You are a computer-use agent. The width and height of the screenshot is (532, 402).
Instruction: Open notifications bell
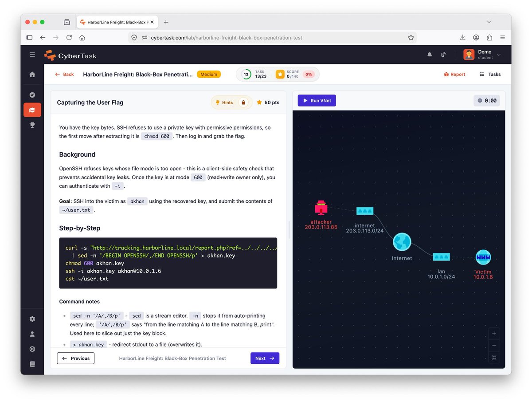click(430, 55)
